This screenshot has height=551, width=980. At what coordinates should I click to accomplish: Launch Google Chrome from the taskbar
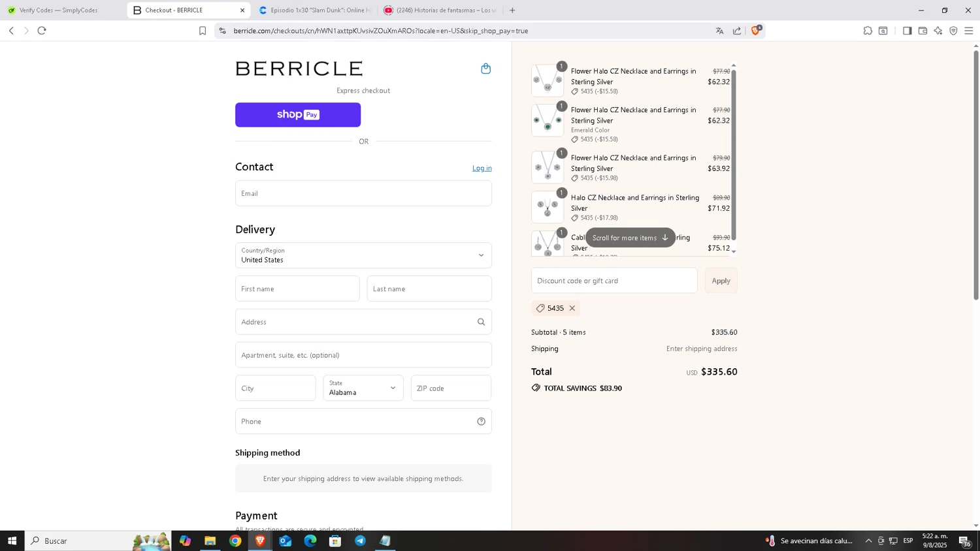235,541
